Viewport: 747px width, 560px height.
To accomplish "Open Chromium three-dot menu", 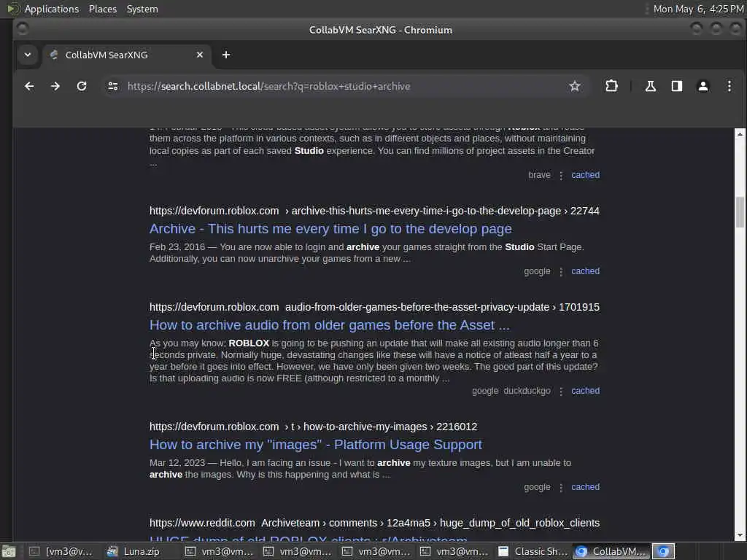I will (729, 86).
